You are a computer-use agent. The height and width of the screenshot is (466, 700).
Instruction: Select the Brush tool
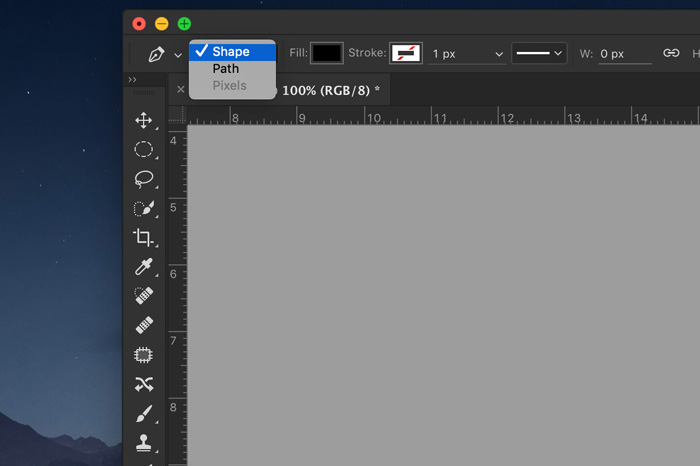tap(144, 413)
